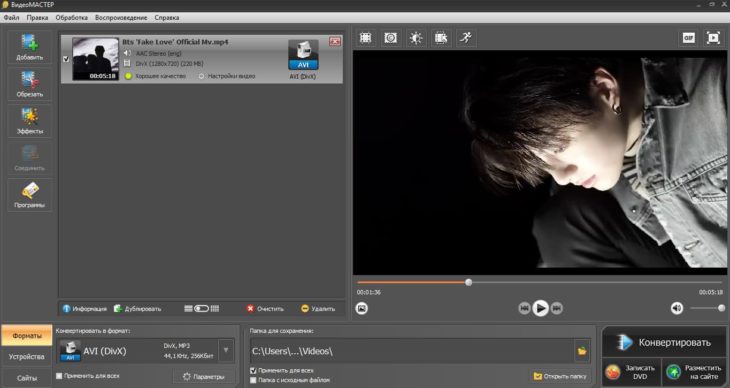Screen dimensions: 730x388
Task: Click the save folder path field
Action: (x=412, y=351)
